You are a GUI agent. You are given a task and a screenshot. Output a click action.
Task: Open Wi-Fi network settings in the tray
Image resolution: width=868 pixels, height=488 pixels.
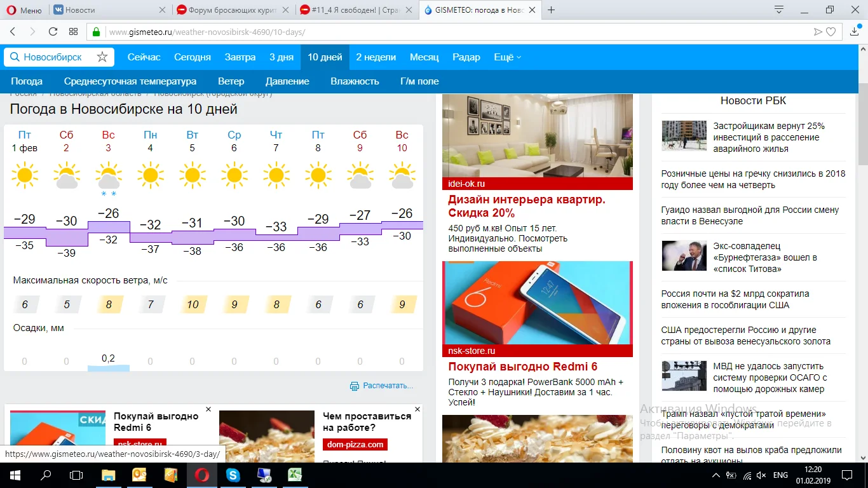[x=747, y=475]
